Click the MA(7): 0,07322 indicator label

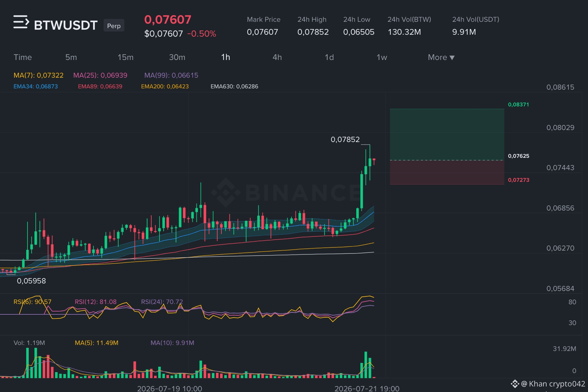[x=39, y=75]
